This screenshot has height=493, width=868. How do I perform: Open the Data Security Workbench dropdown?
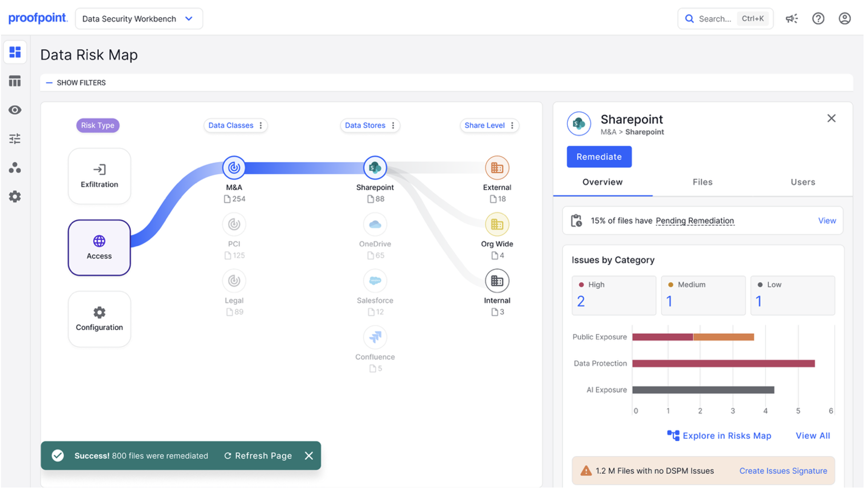coord(139,19)
